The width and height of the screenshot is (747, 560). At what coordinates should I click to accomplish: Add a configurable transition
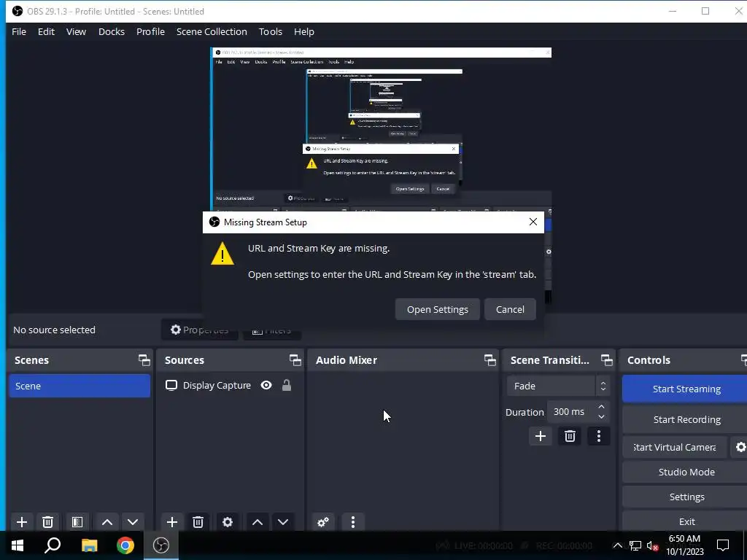(x=541, y=436)
